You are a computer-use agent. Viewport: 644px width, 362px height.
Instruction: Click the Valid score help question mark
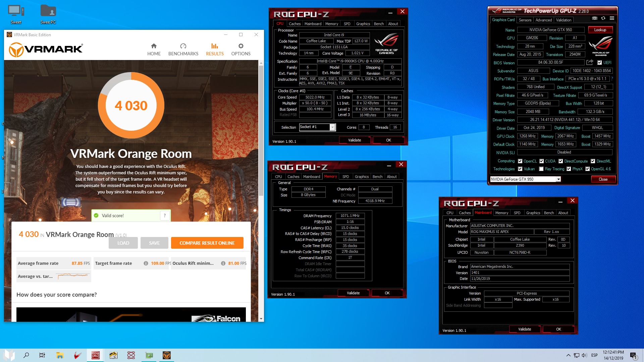coord(165,216)
